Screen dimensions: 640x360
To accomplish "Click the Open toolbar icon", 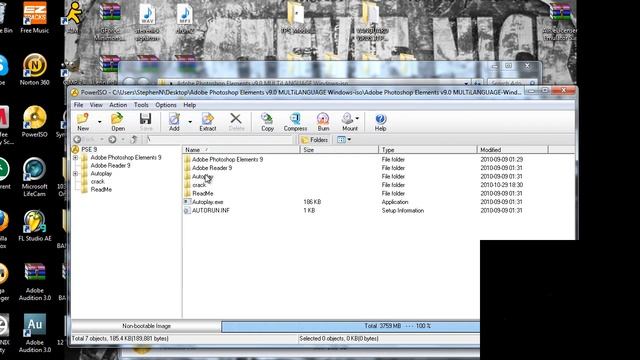I will [118, 122].
